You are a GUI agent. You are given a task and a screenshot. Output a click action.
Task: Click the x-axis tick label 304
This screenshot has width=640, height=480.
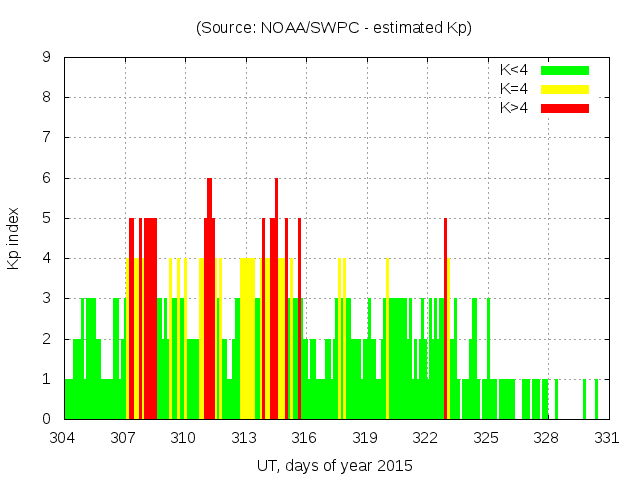point(63,437)
